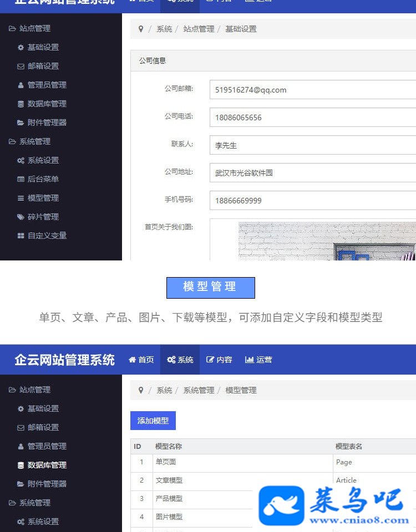The height and width of the screenshot is (532, 416).
Task: Focus the 联系人 input containing 李先生
Action: click(x=313, y=145)
